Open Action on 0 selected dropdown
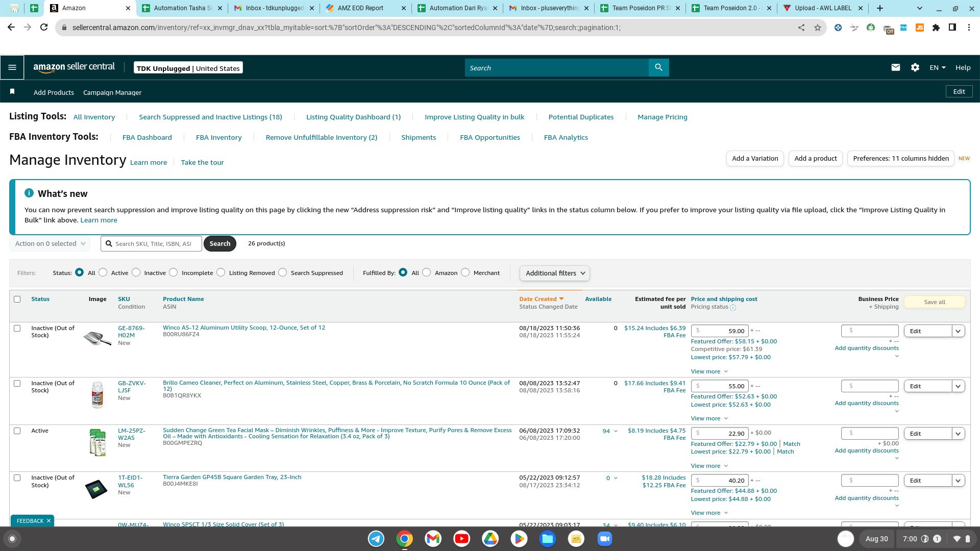This screenshot has width=980, height=551. pyautogui.click(x=50, y=244)
